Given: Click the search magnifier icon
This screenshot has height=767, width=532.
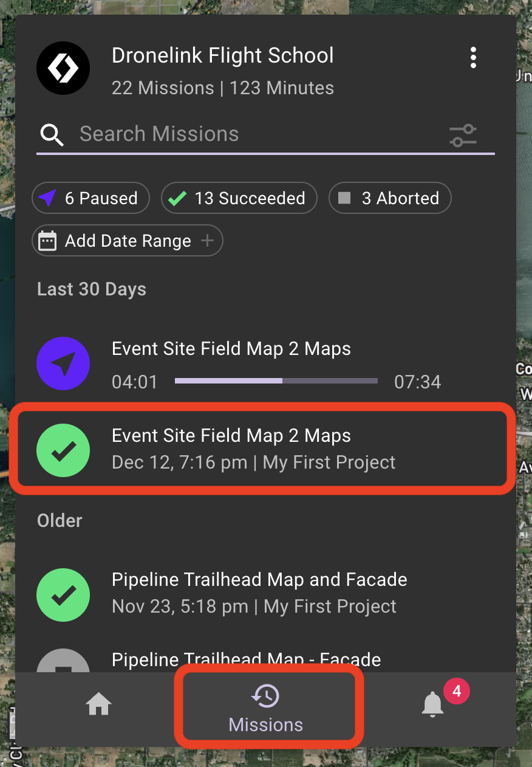Looking at the screenshot, I should tap(52, 134).
